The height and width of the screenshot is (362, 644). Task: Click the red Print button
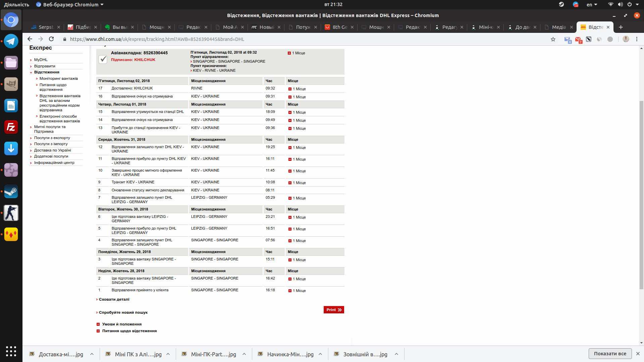[334, 310]
